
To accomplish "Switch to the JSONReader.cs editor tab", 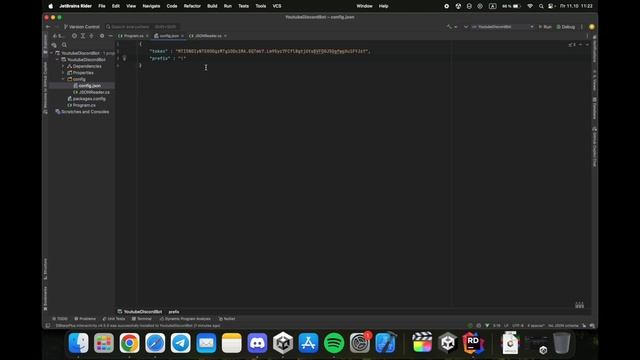I will (x=208, y=36).
